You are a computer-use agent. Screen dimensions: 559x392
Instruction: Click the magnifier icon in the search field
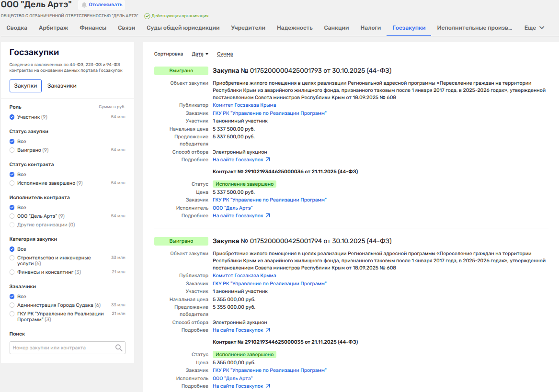119,348
